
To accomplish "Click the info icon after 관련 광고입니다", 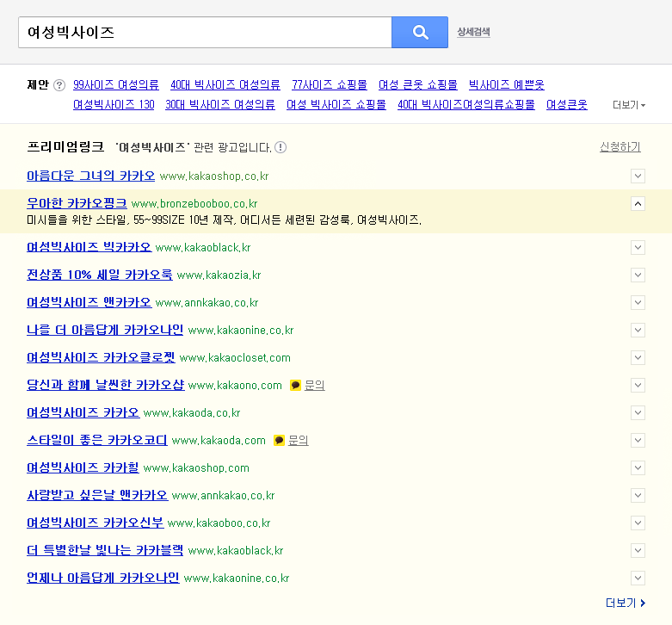I will (x=281, y=147).
